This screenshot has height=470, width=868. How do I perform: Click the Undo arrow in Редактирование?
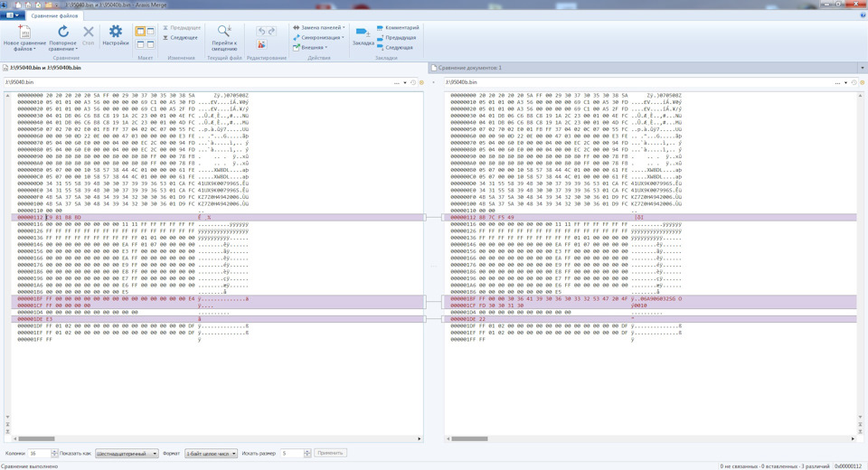[261, 31]
